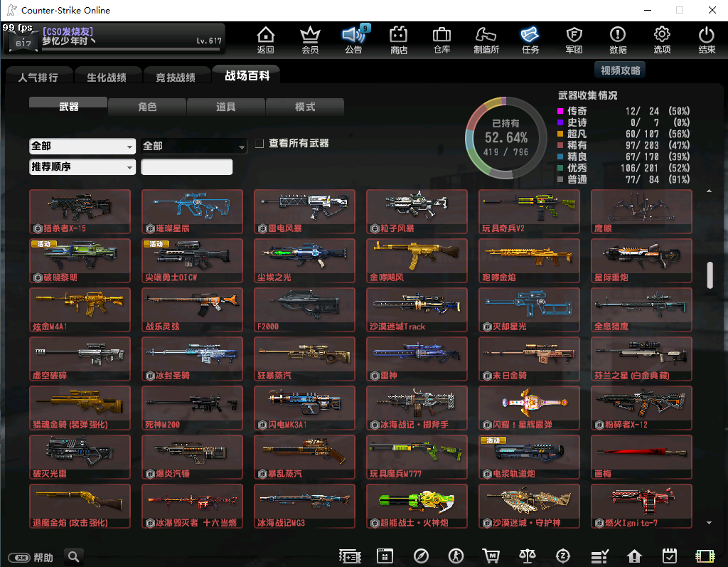This screenshot has height=567, width=728.
Task: Open the 推荐顺序 sort order dropdown
Action: coord(82,167)
